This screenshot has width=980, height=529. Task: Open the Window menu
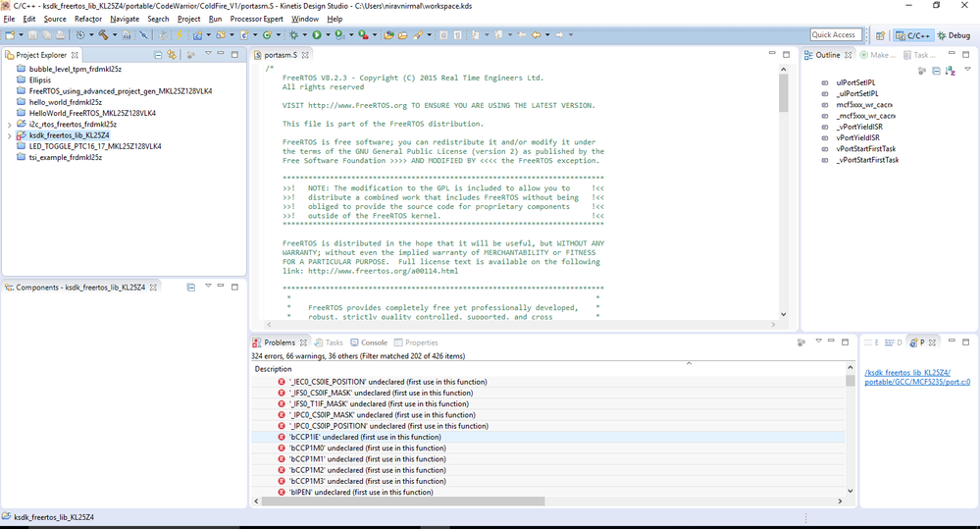tap(304, 19)
